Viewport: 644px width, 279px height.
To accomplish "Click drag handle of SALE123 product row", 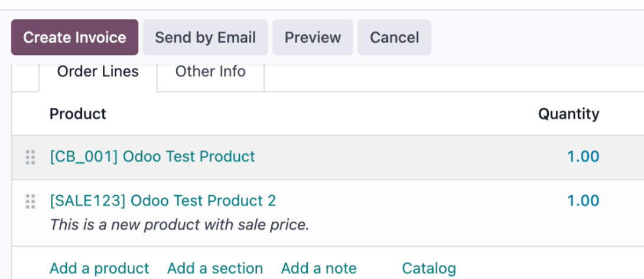I will click(30, 202).
